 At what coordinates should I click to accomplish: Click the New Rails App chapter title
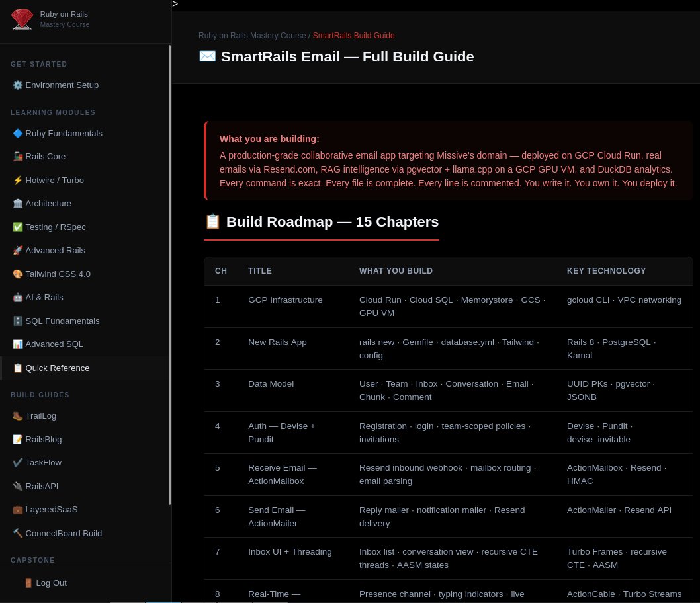277,342
